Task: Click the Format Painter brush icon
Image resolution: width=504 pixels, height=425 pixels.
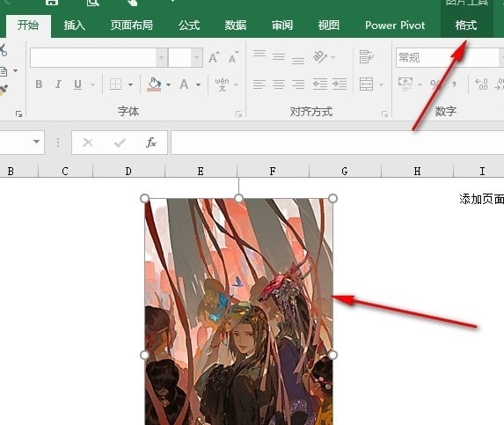Action: tap(4, 91)
